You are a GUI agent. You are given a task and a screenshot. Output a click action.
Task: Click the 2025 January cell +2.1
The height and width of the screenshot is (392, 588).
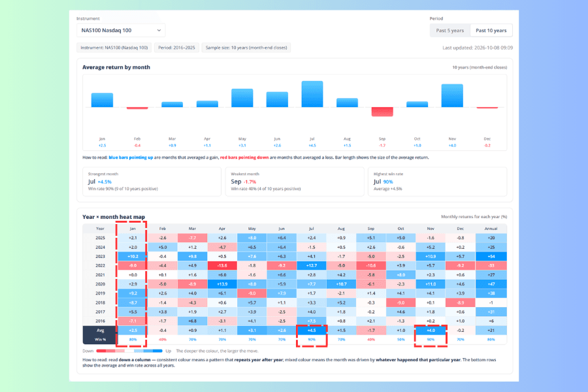click(x=133, y=238)
